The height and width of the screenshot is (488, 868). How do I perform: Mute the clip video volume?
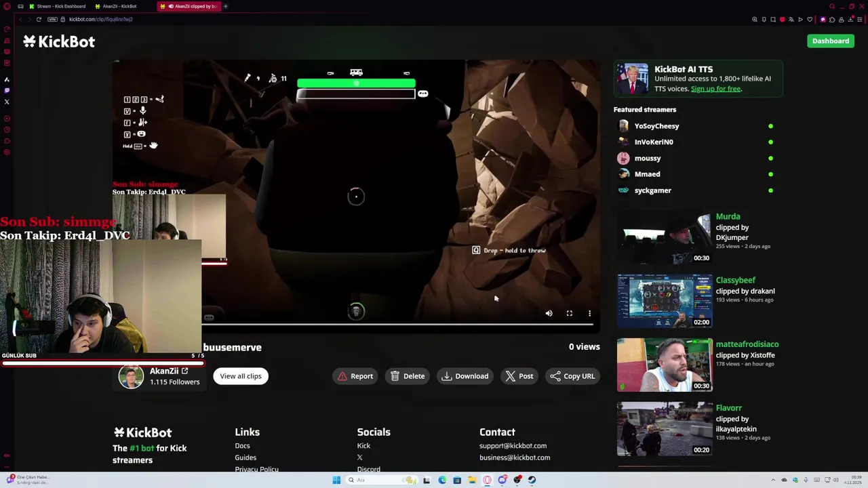[x=549, y=313]
